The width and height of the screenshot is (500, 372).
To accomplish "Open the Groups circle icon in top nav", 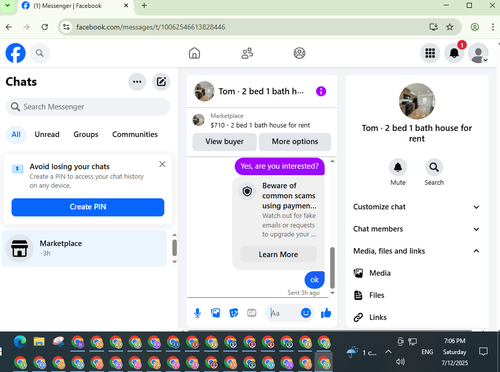I will point(299,53).
